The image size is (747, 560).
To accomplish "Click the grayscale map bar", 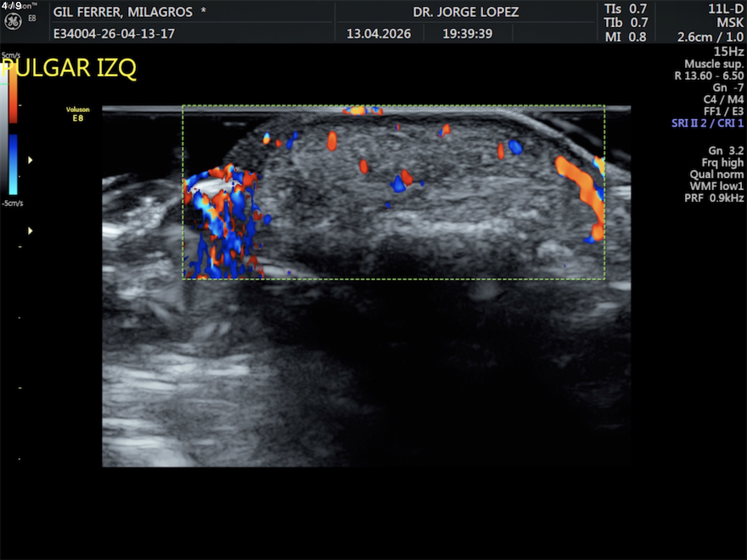I will 4,127.
